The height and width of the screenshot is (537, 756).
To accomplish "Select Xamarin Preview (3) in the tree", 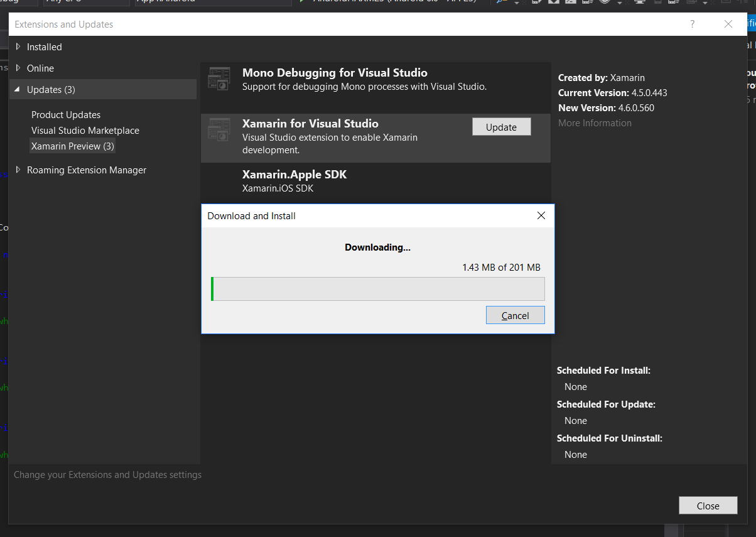I will click(x=73, y=146).
